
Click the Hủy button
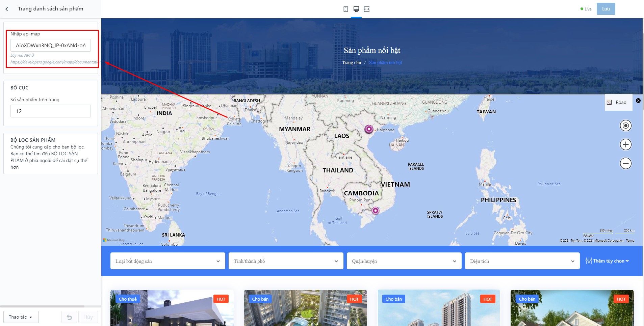click(88, 317)
